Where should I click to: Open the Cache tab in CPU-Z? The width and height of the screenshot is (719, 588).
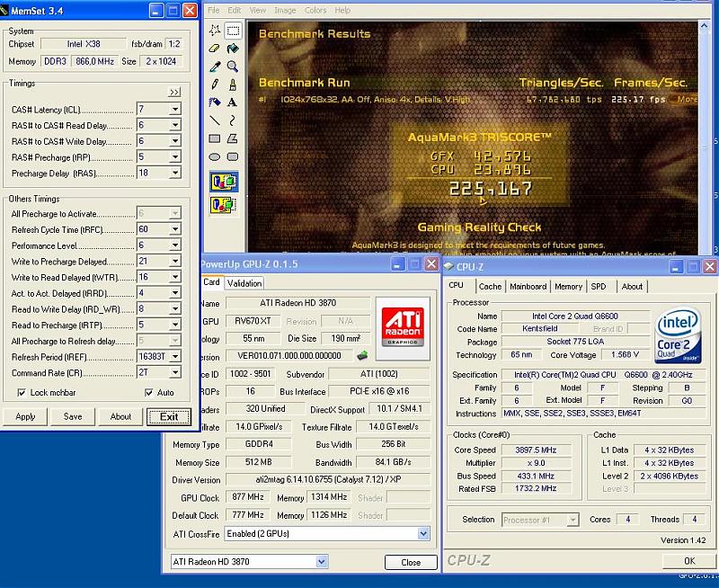(x=490, y=287)
